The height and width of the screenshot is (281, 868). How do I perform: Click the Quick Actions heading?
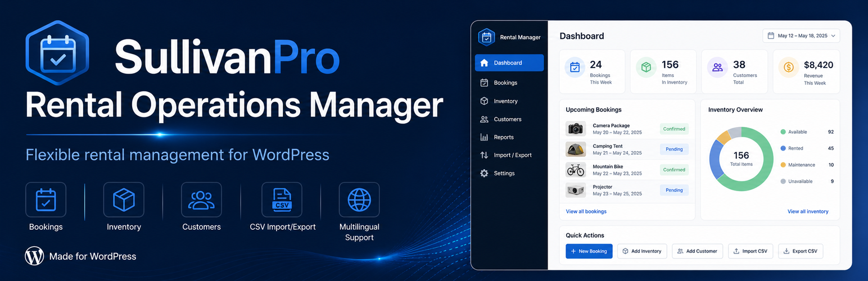[585, 235]
